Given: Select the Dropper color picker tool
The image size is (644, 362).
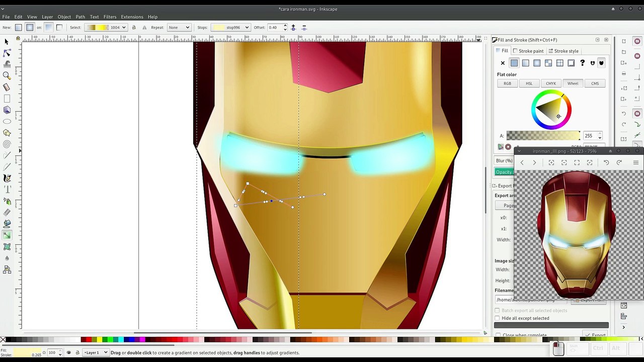Looking at the screenshot, I should (x=7, y=258).
